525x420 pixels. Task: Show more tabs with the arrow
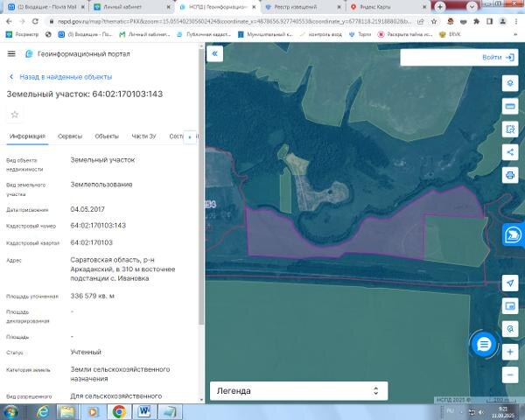(x=190, y=137)
